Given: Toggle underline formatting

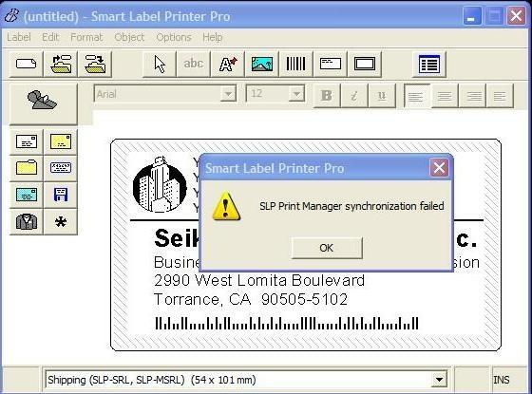Looking at the screenshot, I should 382,96.
